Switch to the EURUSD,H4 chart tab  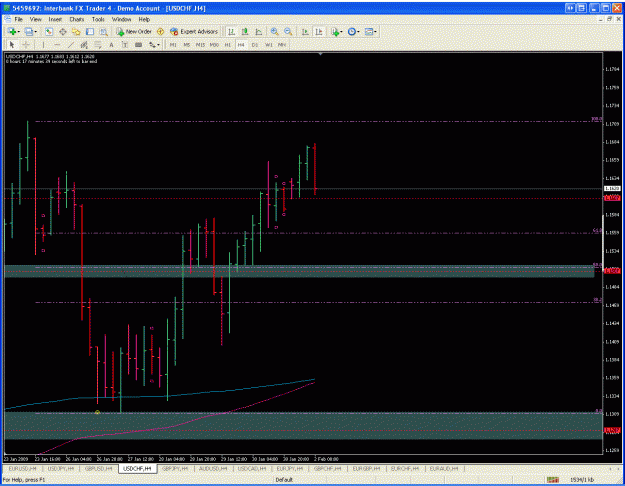click(x=22, y=469)
